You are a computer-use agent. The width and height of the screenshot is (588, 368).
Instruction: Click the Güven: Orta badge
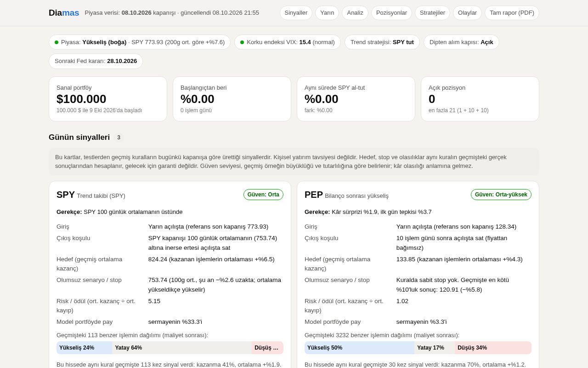(x=263, y=195)
